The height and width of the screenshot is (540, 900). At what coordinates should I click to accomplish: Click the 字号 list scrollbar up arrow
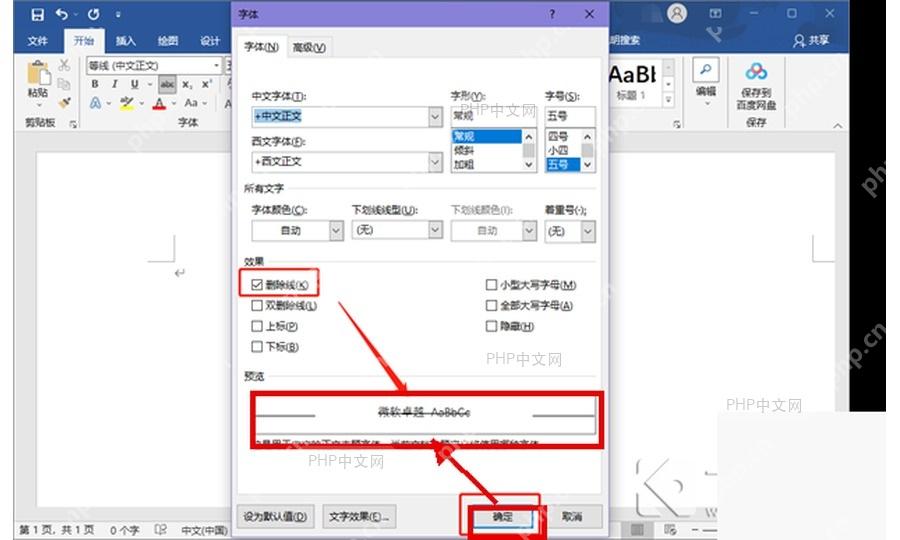click(x=587, y=137)
